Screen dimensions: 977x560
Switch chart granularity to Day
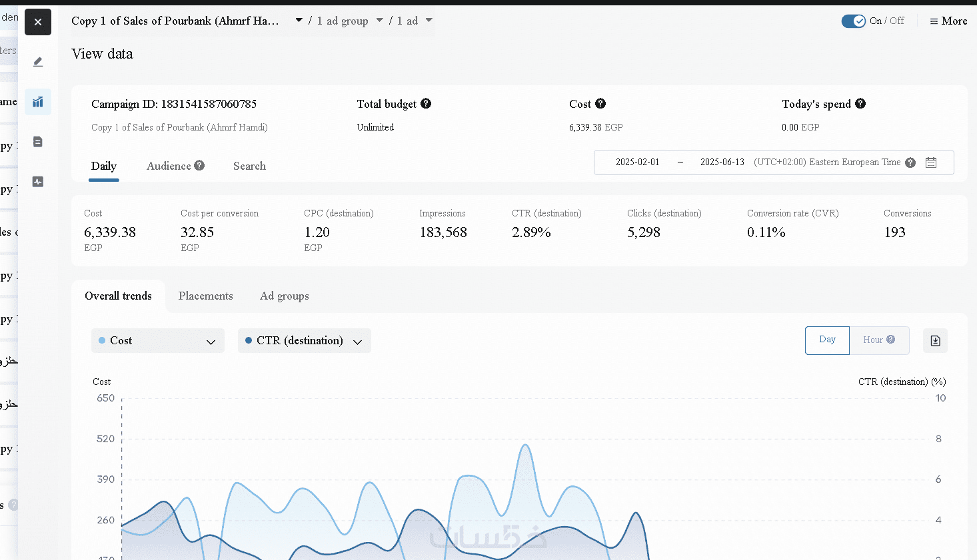click(827, 340)
